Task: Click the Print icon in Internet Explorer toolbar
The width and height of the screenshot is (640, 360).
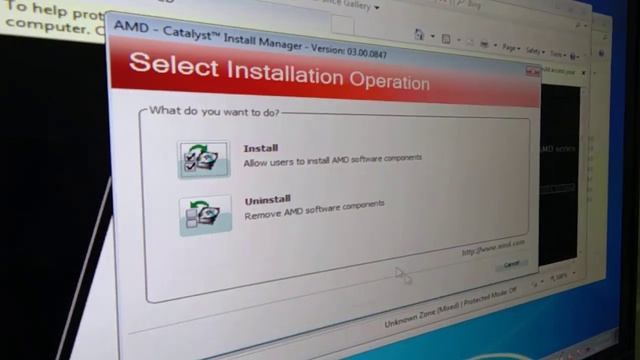Action: (x=484, y=44)
